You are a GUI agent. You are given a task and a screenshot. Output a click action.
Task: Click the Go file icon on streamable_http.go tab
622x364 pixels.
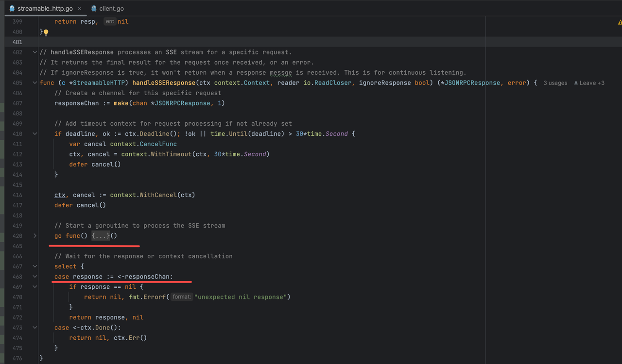[12, 8]
